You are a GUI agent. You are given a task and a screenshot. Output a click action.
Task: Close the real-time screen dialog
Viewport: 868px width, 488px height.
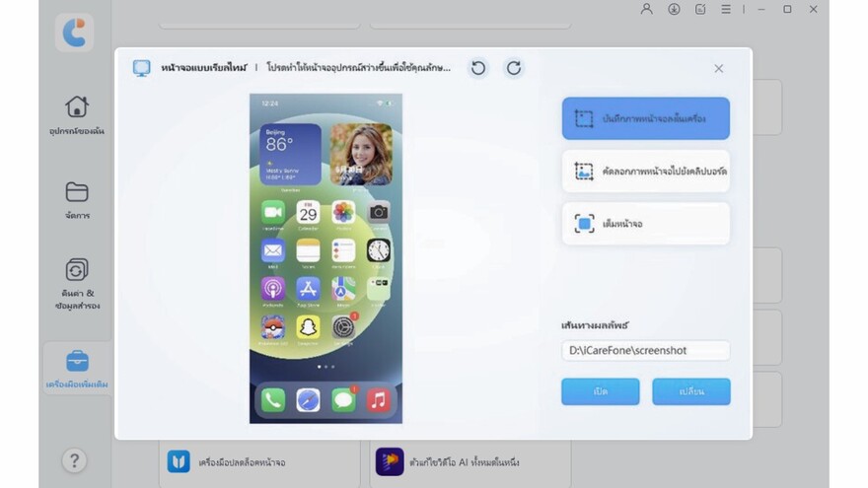[718, 68]
